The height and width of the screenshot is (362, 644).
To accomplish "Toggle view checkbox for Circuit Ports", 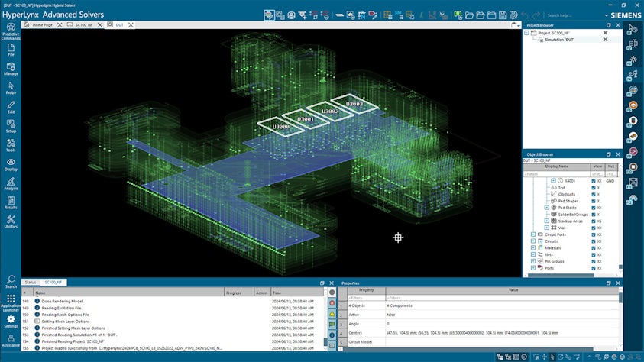I will (593, 234).
